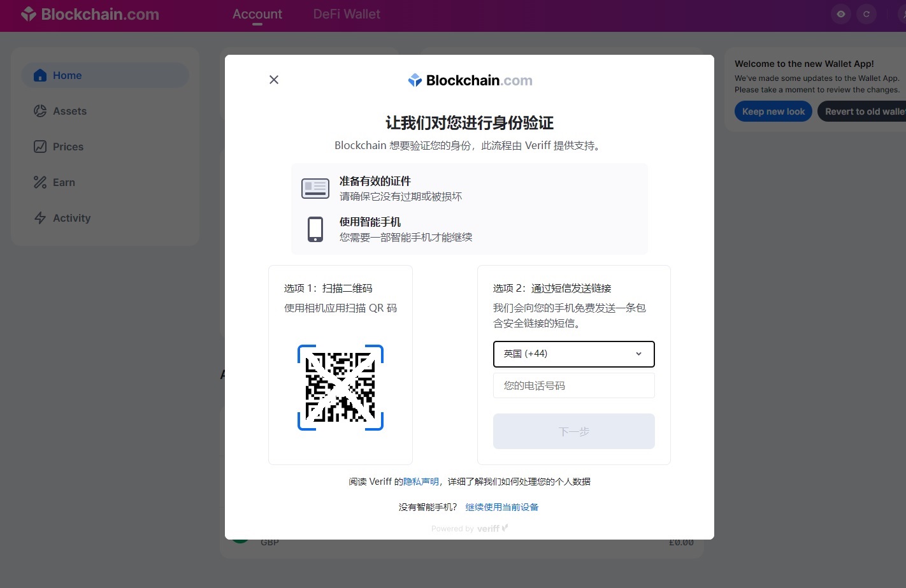Click the text 使用相机应用扫描 QR 码

tap(340, 308)
